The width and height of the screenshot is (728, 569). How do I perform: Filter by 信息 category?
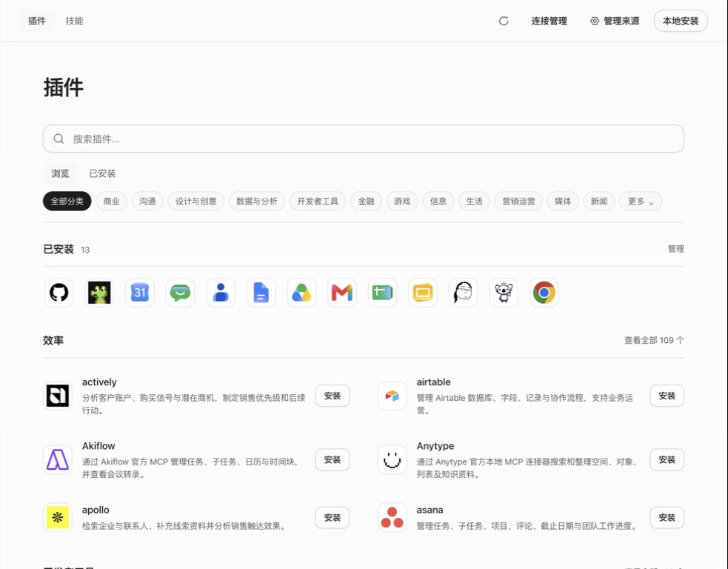point(438,201)
